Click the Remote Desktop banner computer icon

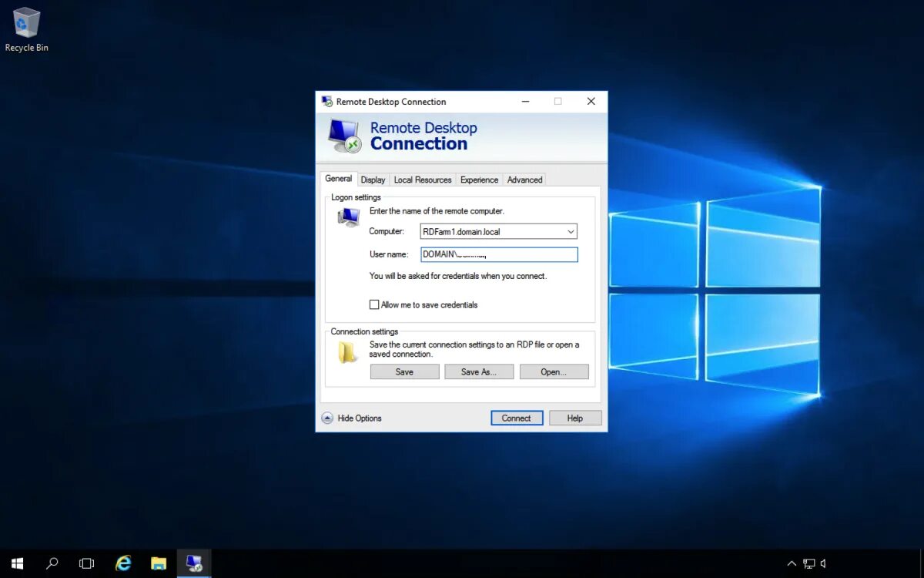[x=344, y=136]
